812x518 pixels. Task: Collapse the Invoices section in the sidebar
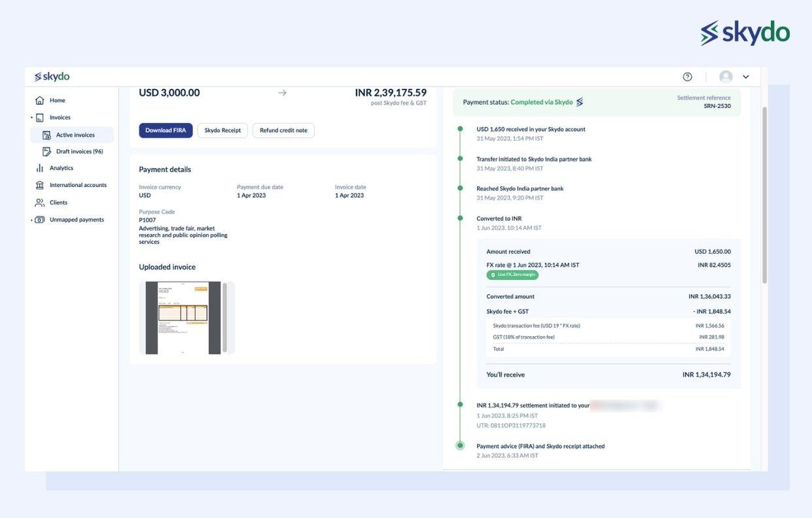[31, 116]
